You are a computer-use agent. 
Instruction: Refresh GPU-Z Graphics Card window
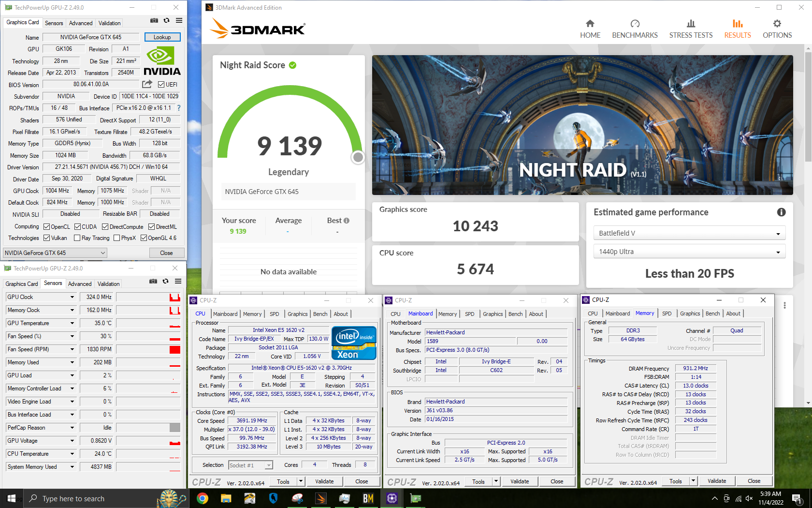(166, 21)
